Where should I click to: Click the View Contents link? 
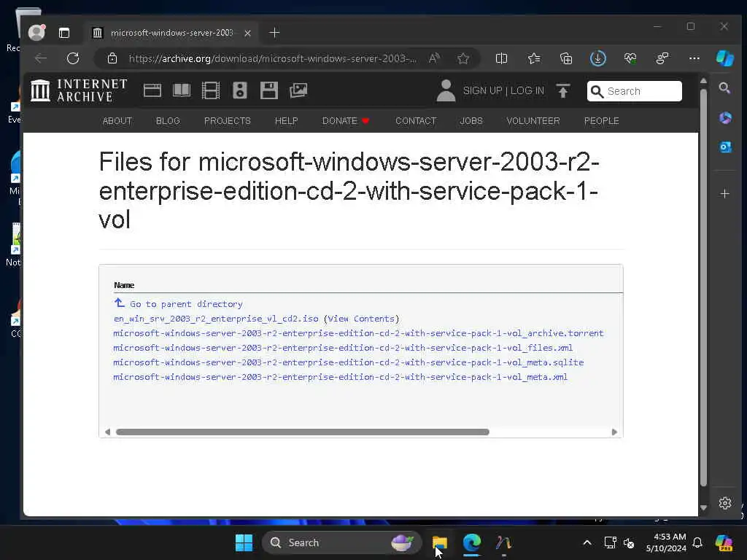click(361, 319)
